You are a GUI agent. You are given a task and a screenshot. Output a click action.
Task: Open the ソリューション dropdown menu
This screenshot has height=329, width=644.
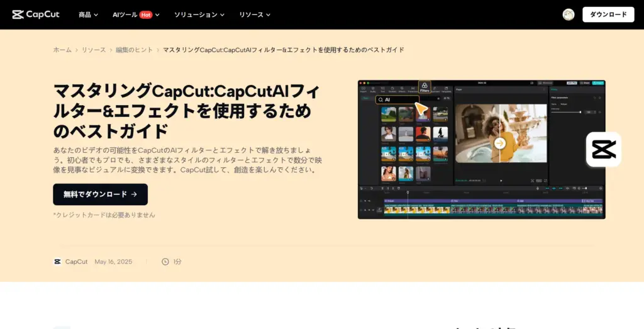(199, 14)
